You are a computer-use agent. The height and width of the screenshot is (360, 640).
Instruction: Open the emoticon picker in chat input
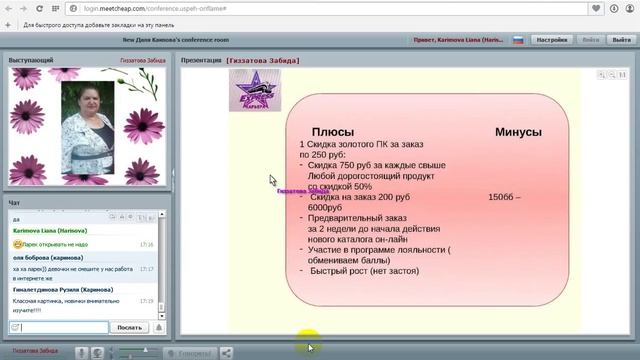pos(15,327)
